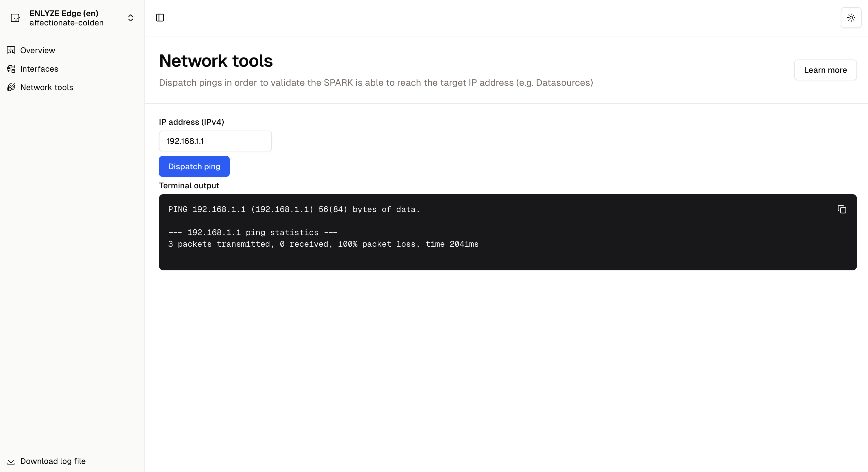This screenshot has height=472, width=868.
Task: Click the Network tools sidebar icon
Action: pyautogui.click(x=11, y=87)
